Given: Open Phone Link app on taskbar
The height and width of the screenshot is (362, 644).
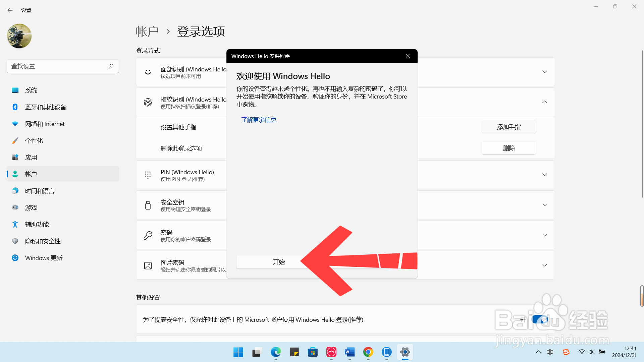Looking at the screenshot, I should pyautogui.click(x=386, y=352).
